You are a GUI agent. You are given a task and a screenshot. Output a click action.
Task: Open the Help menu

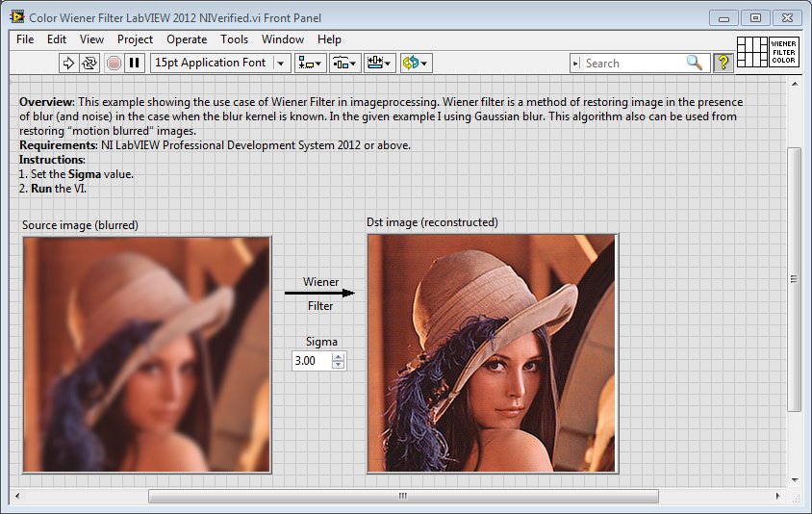point(329,39)
